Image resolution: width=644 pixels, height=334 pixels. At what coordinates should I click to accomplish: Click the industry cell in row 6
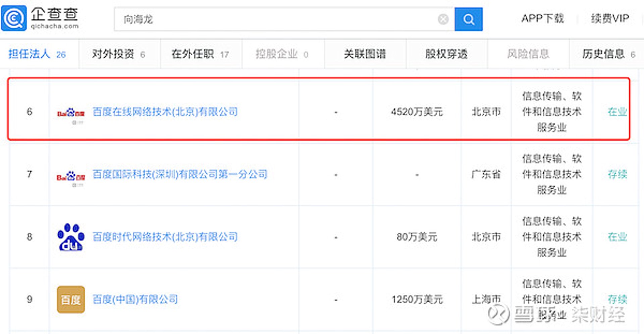pos(552,112)
